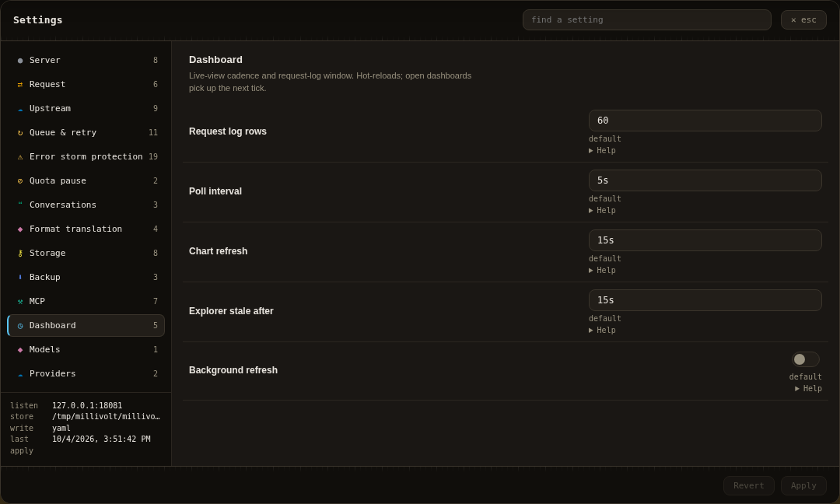Screen dimensions: 840x504
Task: Click the Server sidebar dot icon
Action: point(19,61)
